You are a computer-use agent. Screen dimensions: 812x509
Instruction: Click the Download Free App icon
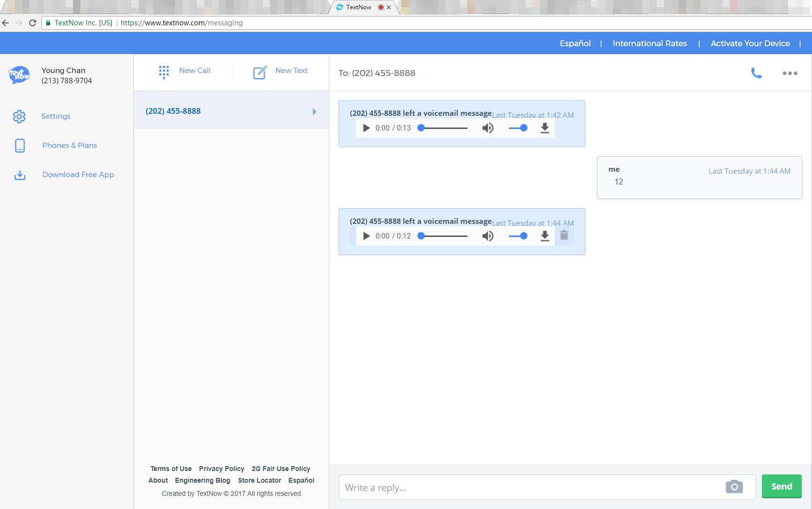coord(19,175)
